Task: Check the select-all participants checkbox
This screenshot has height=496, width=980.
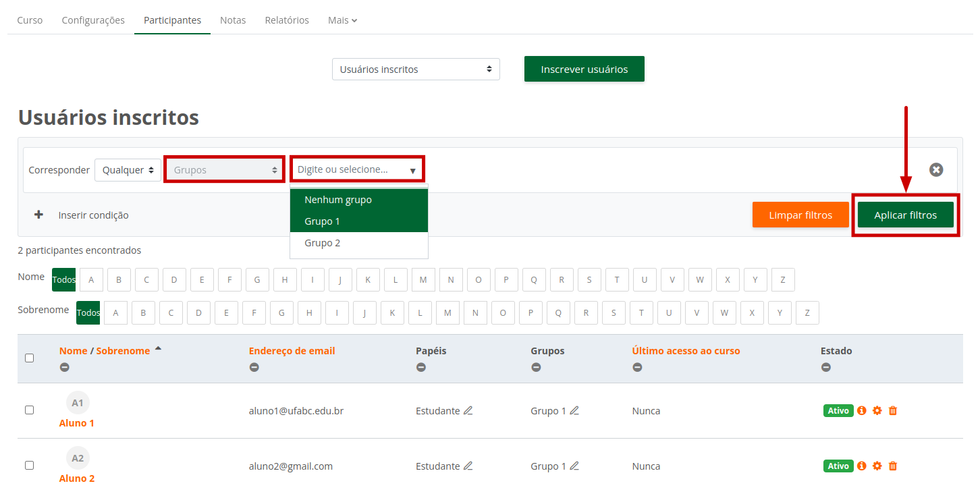Action: click(x=29, y=358)
